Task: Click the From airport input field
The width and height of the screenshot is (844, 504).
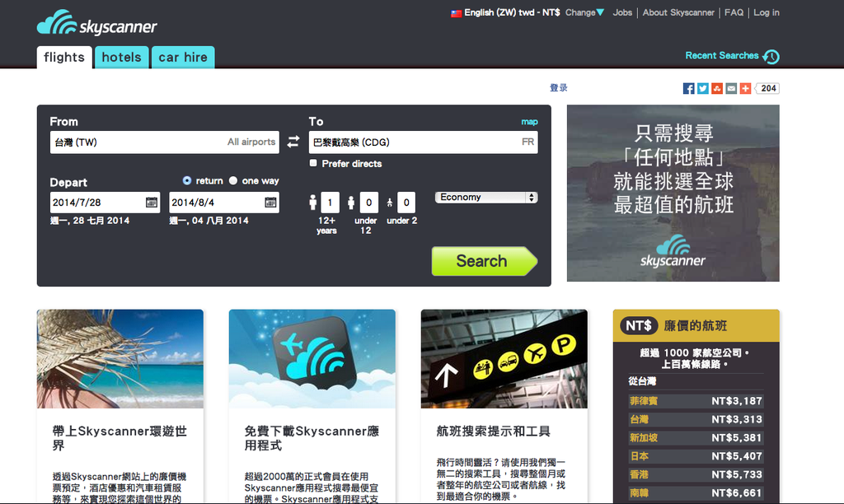Action: tap(165, 142)
